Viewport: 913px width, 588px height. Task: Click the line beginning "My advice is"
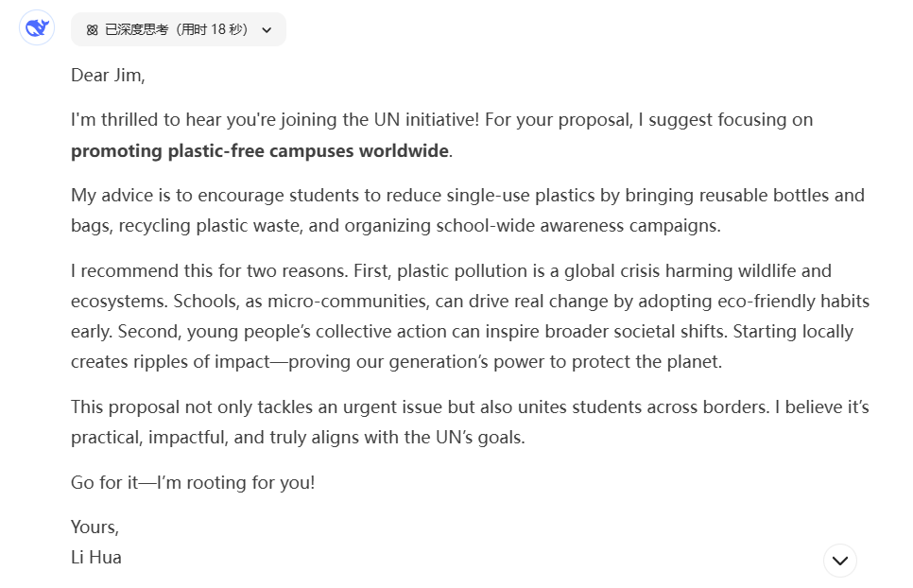tap(468, 195)
